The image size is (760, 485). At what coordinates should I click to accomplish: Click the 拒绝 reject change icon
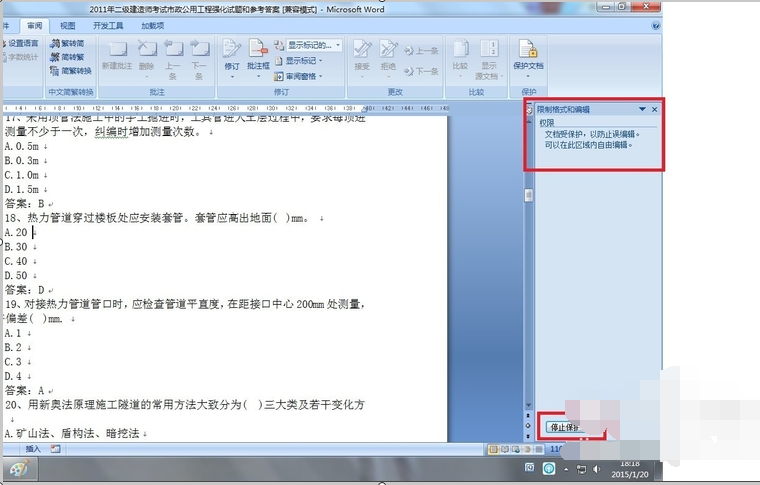pos(388,50)
